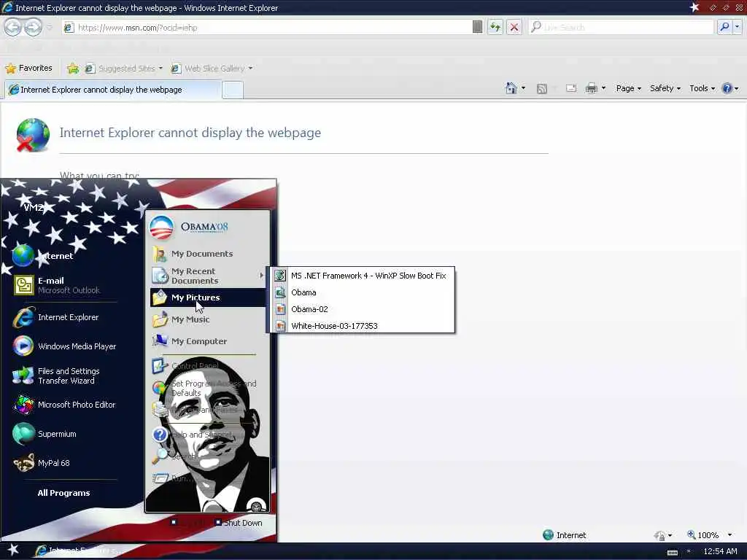Click the Home toolbar icon
Viewport: 747px width, 560px height.
pyautogui.click(x=511, y=88)
